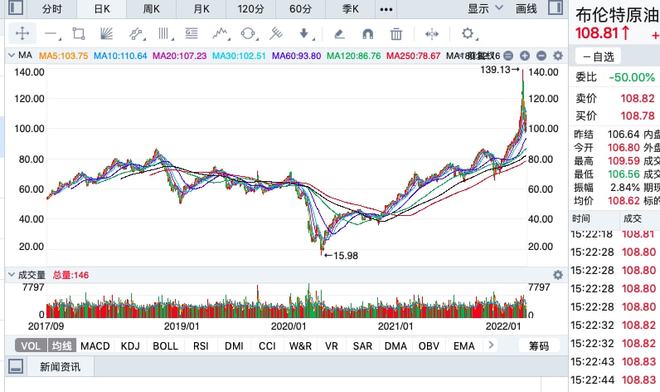Toggle the magnet snap tool

point(368,34)
